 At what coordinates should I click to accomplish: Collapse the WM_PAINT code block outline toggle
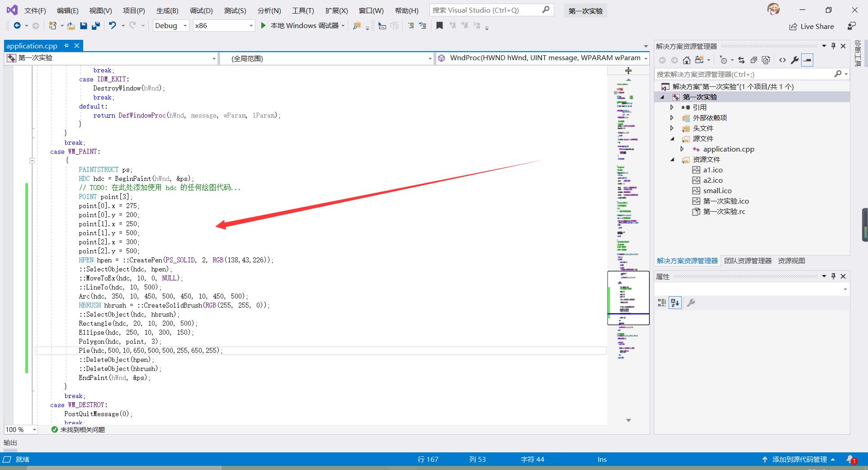(x=32, y=160)
